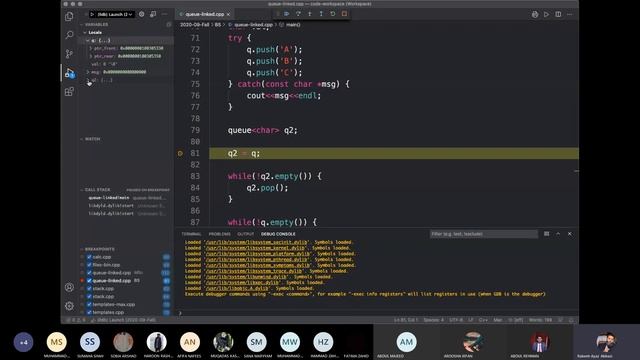Open the Extensions view

point(69,91)
